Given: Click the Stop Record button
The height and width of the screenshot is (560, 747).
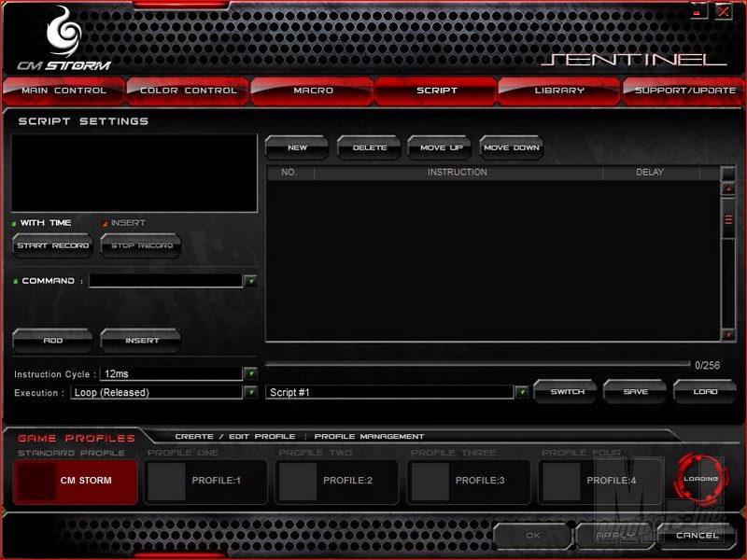Looking at the screenshot, I should 142,245.
